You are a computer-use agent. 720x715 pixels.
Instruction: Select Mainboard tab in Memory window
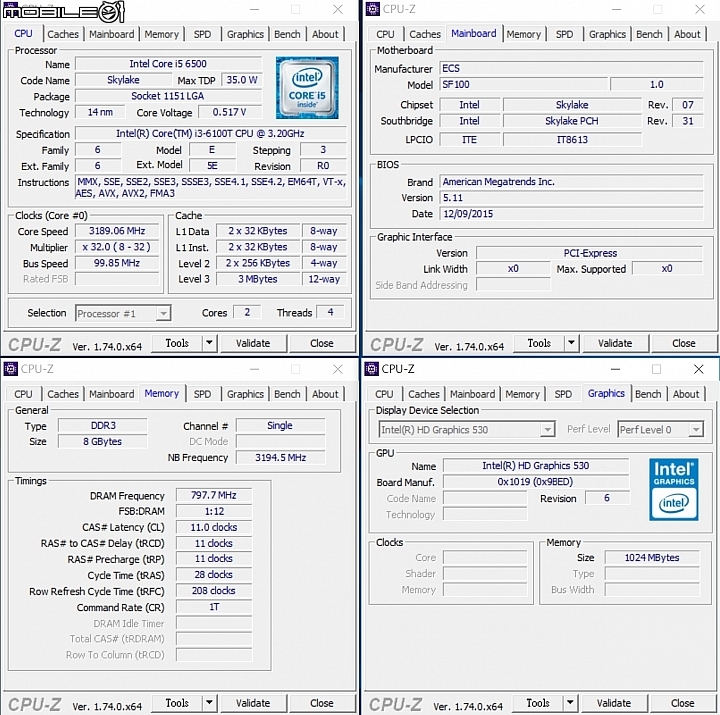[112, 394]
